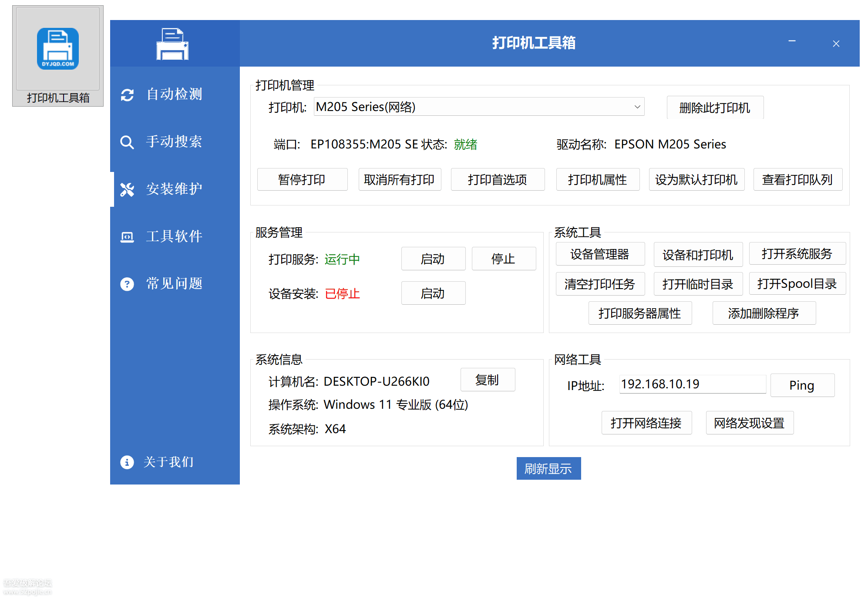Click 清空打印任务 to clear print jobs
The image size is (868, 599).
pos(600,283)
